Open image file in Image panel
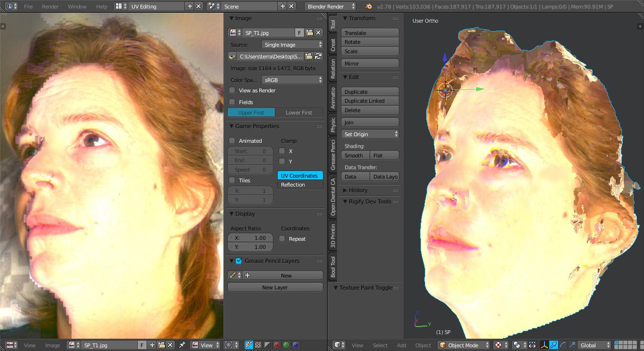Screen dimensions: 644x351 (310, 33)
